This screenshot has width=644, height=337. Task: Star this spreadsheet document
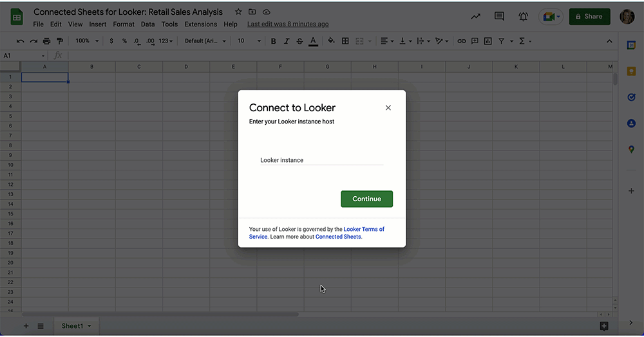(x=238, y=12)
